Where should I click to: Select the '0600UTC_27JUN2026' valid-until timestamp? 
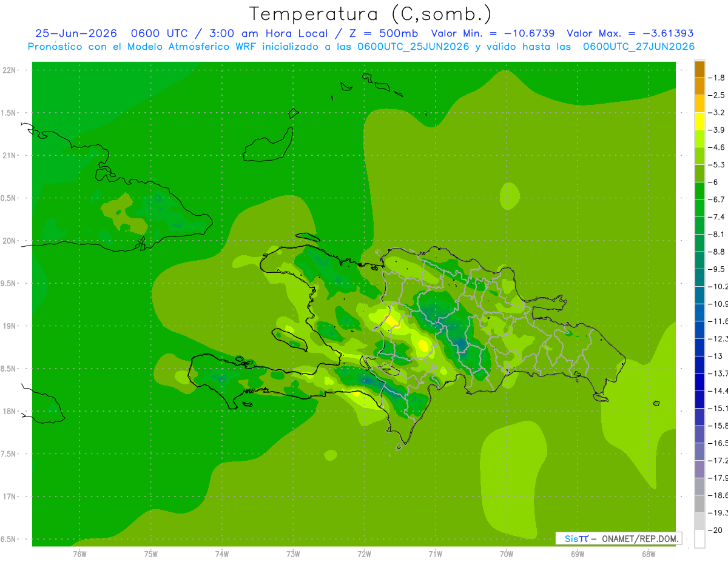pos(638,47)
